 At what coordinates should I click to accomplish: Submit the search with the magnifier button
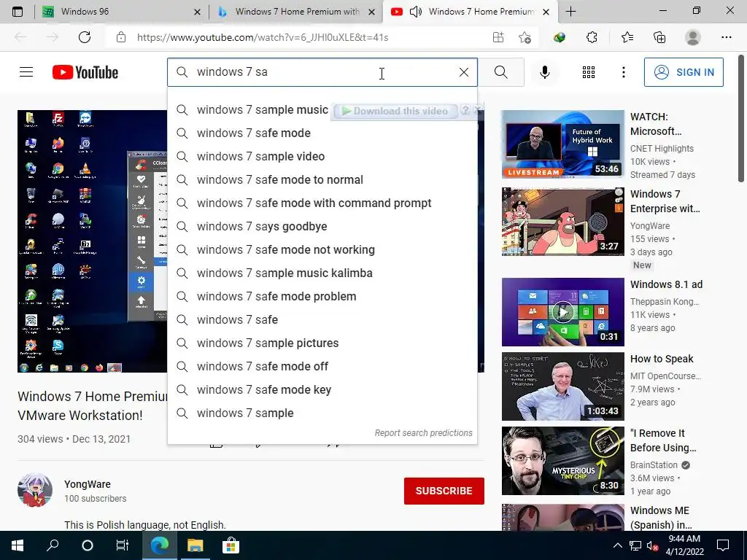tap(500, 72)
